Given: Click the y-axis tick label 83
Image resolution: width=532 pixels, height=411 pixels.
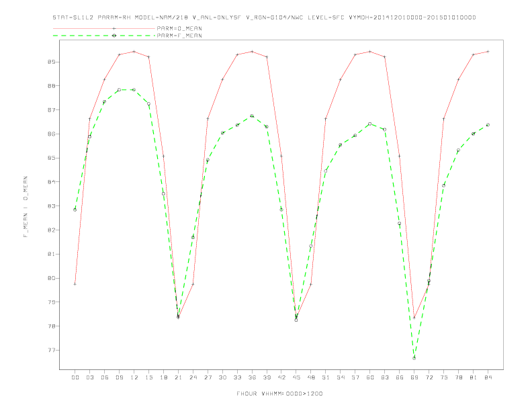Looking at the screenshot, I should (x=51, y=206).
